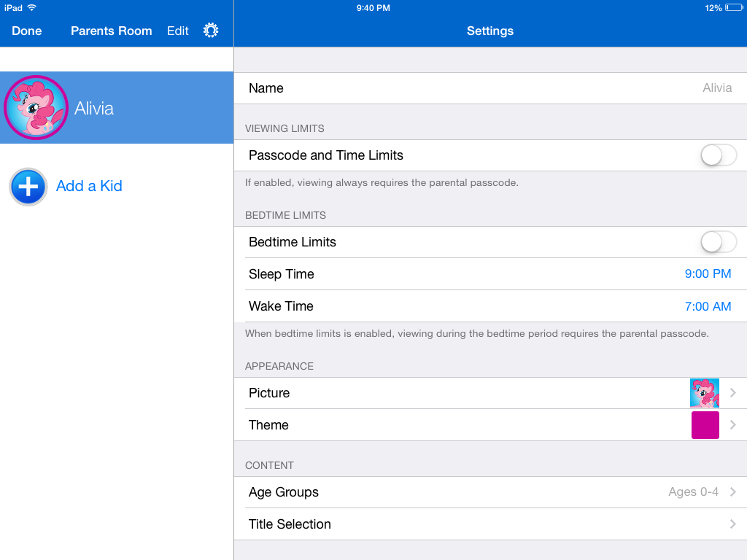Tap Edit in the Parents Room bar

point(178,31)
